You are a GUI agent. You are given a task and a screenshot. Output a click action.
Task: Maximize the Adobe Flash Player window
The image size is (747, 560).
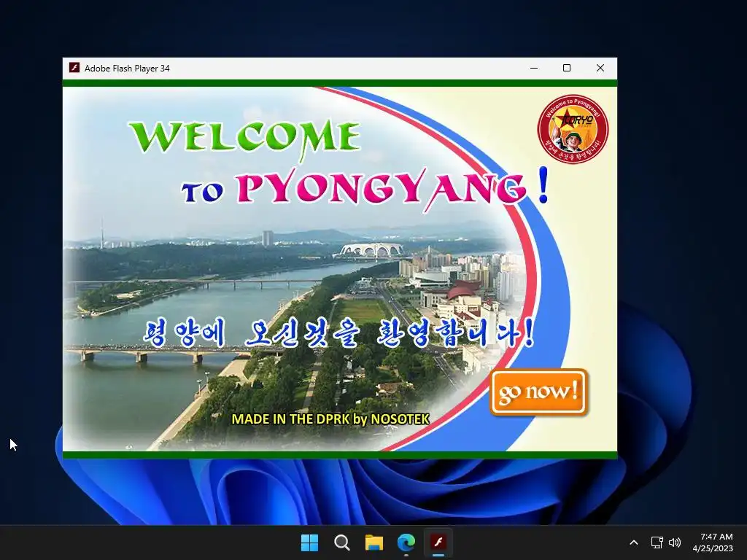coord(567,68)
